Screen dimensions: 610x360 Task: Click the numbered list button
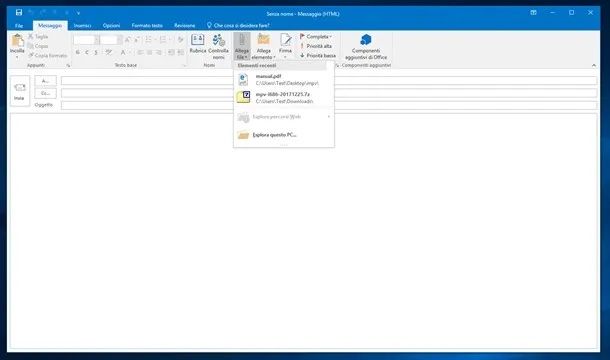tap(163, 39)
